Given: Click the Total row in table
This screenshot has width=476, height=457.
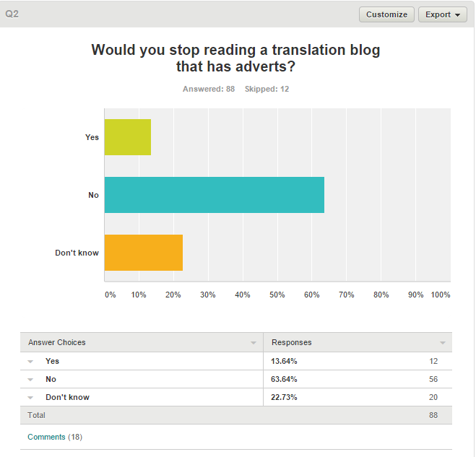Looking at the screenshot, I should pyautogui.click(x=236, y=415).
